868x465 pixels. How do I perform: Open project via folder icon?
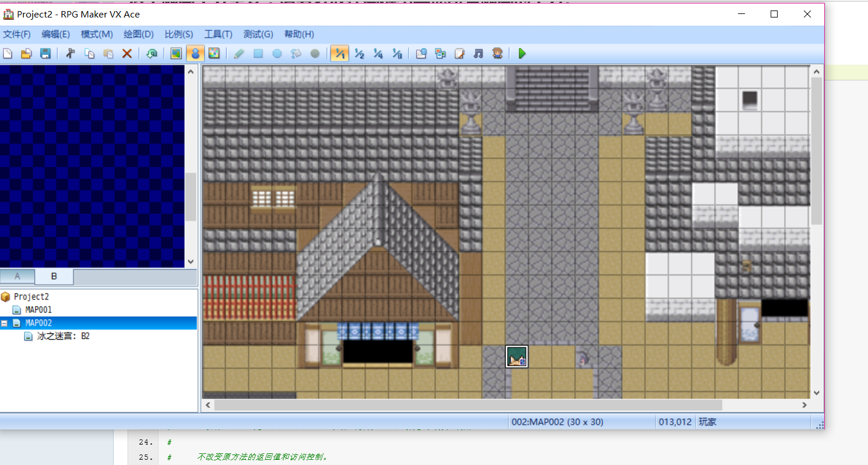[26, 54]
